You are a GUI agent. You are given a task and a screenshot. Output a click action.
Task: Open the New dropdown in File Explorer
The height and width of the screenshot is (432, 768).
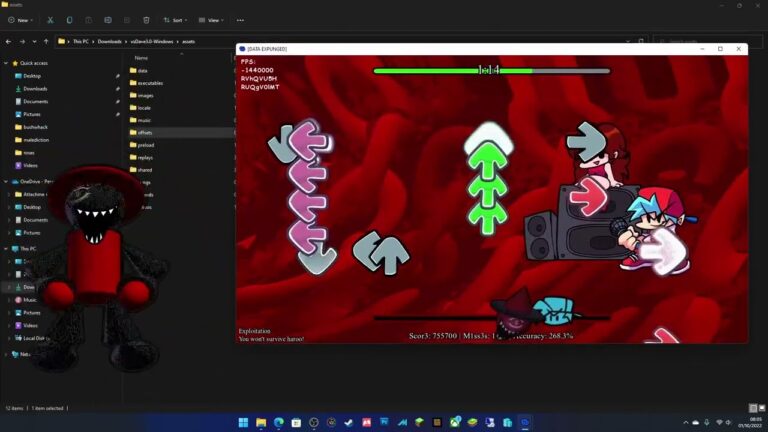21,20
